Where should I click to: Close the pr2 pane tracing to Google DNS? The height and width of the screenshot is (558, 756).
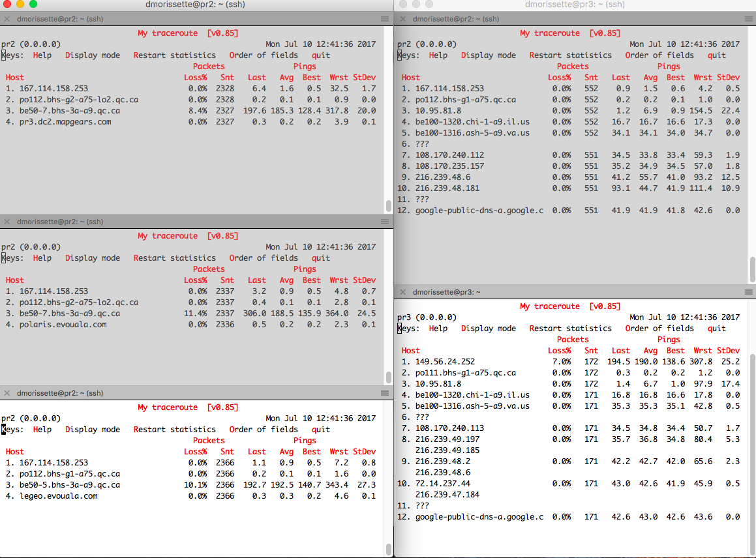pos(402,20)
